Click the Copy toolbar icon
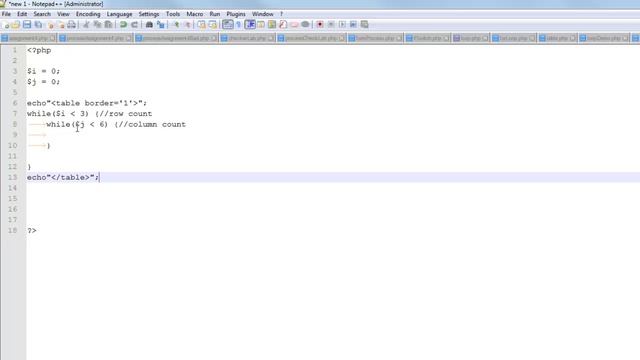Screen dimensions: 640x360 97,25
